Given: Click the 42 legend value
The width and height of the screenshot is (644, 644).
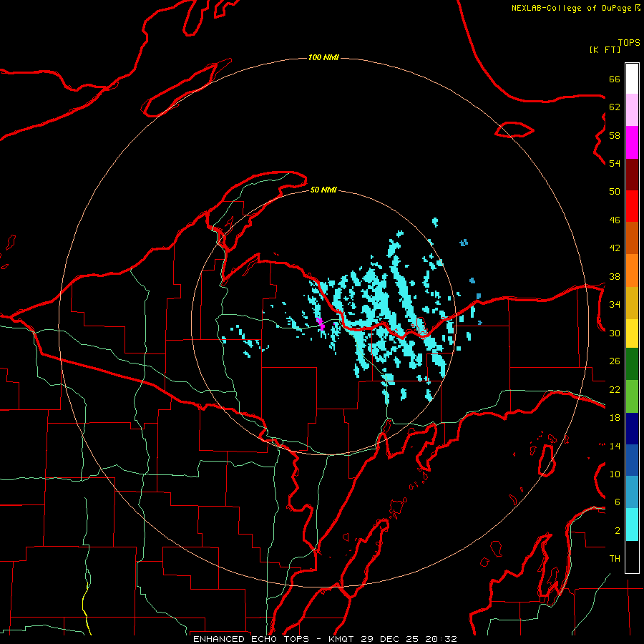Looking at the screenshot, I should click(x=615, y=248).
